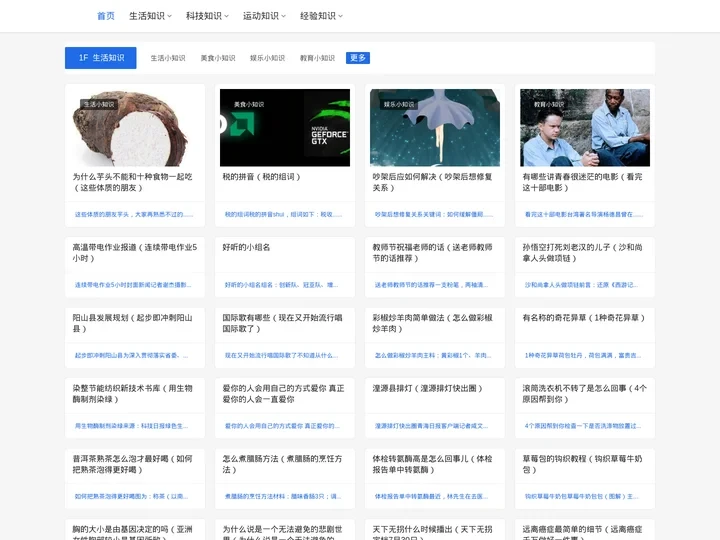Open article 普洱茶熟茶怎么泡才最好喝

tap(133, 464)
